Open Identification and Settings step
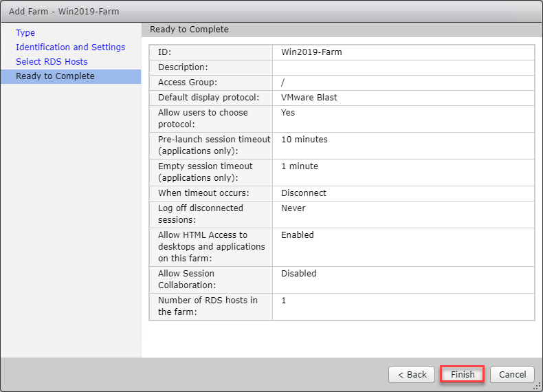The width and height of the screenshot is (543, 392). 70,47
